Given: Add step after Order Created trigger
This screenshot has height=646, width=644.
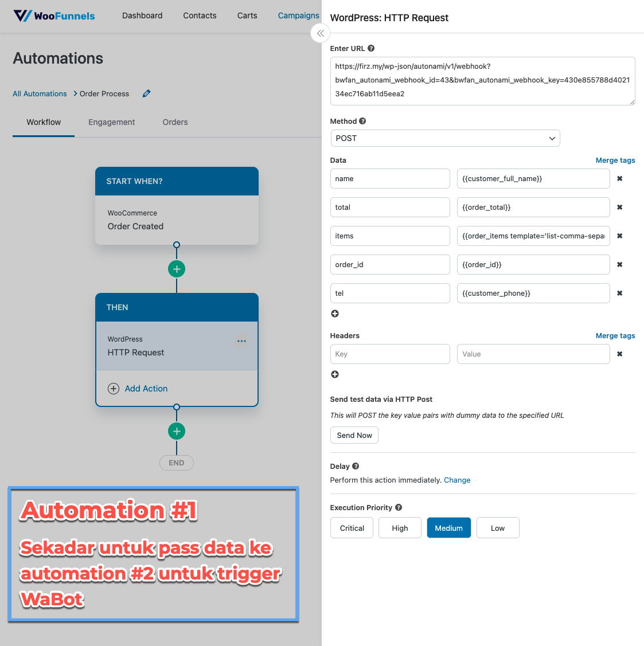Looking at the screenshot, I should click(x=177, y=269).
